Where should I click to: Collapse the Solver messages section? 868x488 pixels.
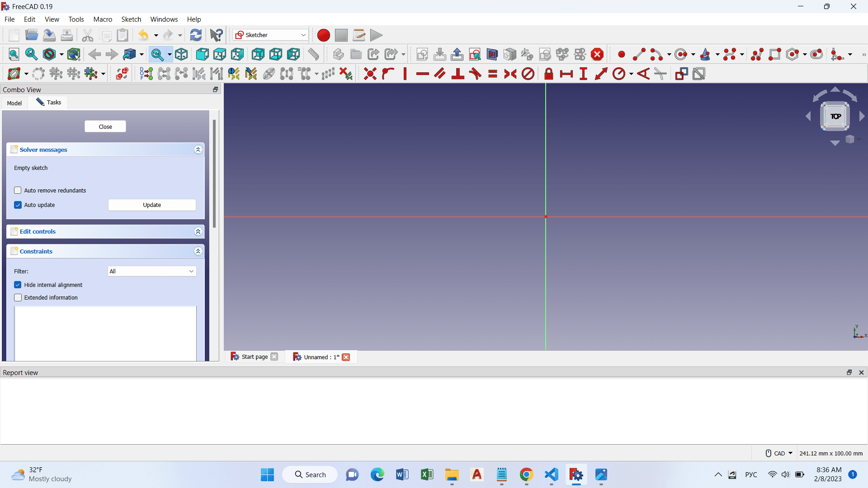click(198, 149)
